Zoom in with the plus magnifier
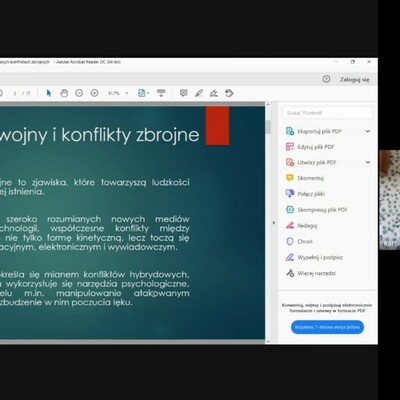Image resolution: width=400 pixels, height=400 pixels. [x=94, y=93]
